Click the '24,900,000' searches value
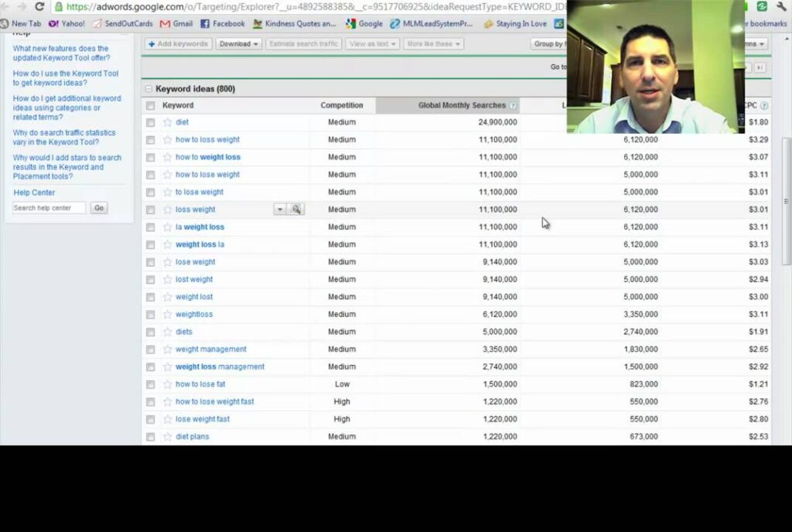This screenshot has height=532, width=792. pos(497,122)
